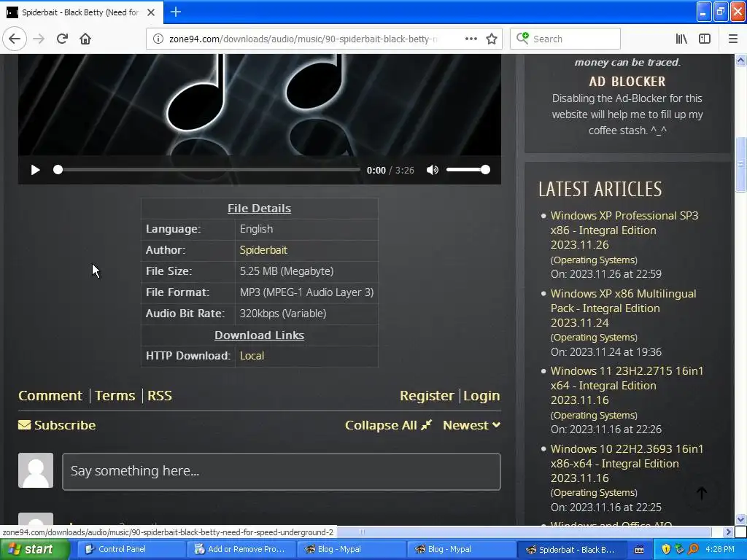This screenshot has width=747, height=560.
Task: Click the Register link
Action: point(426,396)
